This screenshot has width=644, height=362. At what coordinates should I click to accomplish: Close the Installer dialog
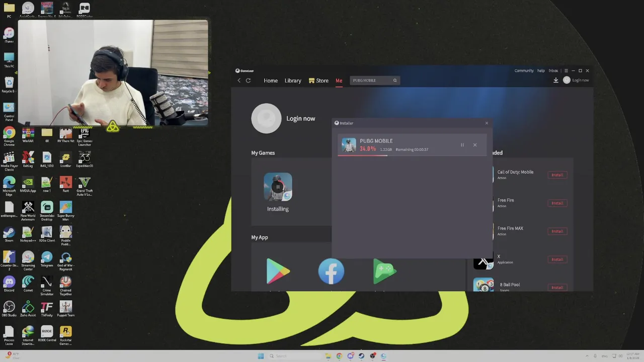(x=487, y=123)
